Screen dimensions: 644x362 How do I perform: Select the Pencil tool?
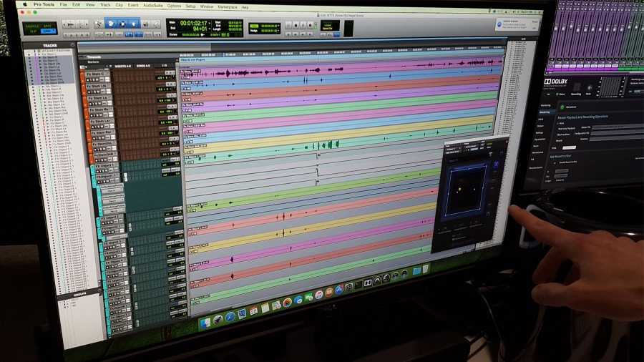coord(156,24)
